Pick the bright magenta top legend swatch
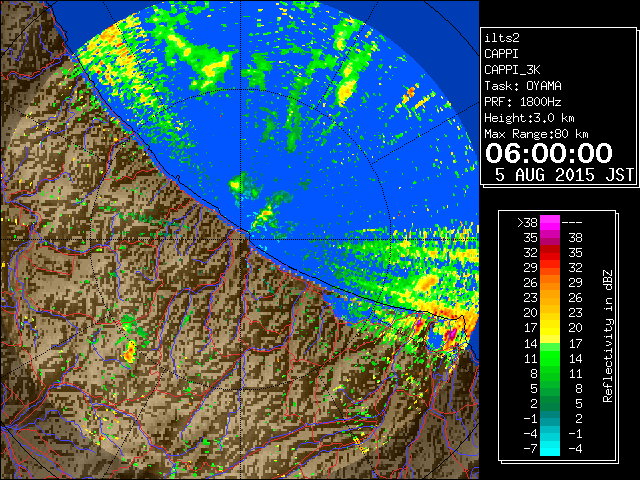This screenshot has height=480, width=640. (x=550, y=223)
